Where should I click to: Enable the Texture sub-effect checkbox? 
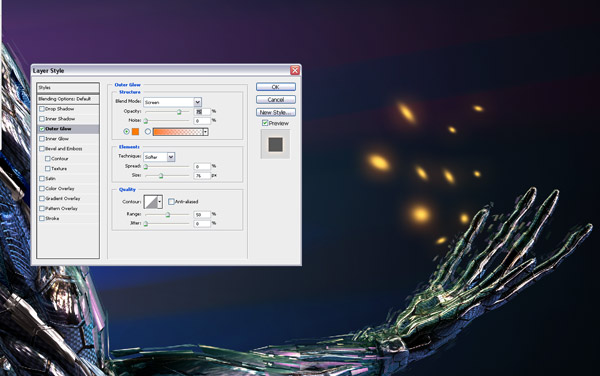[48, 169]
